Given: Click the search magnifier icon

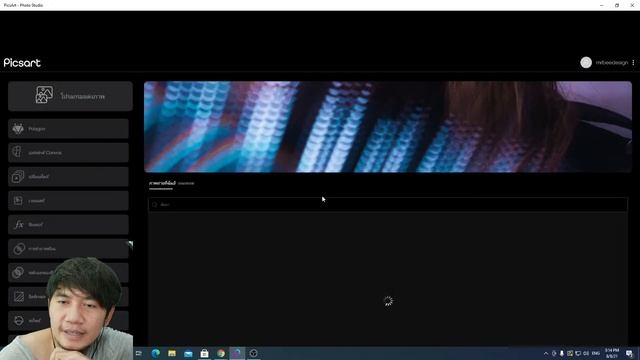Looking at the screenshot, I should pos(155,204).
